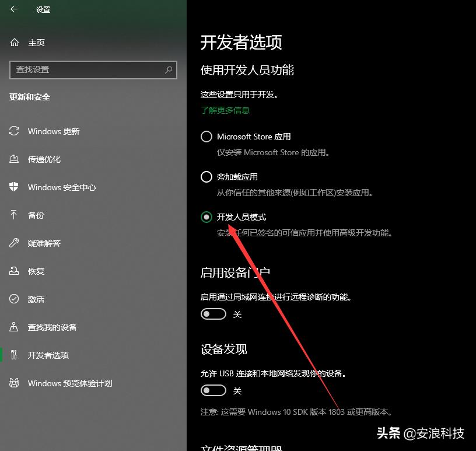Turn on the 启用设备门户 switch
Image resolution: width=476 pixels, height=451 pixels.
coord(213,314)
